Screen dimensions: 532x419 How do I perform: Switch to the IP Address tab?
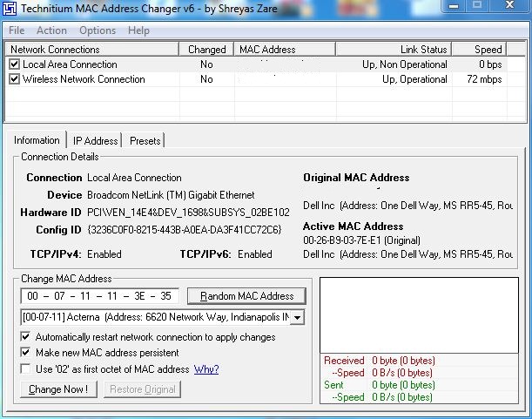95,140
